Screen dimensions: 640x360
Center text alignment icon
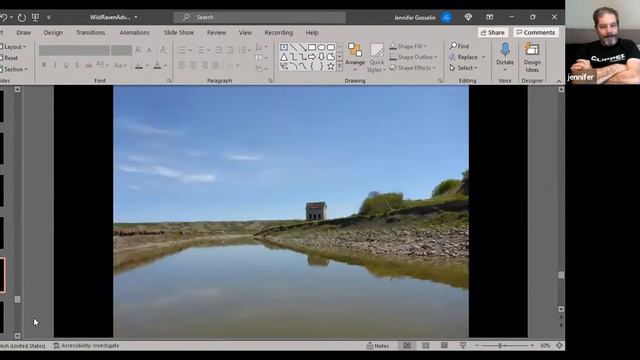(x=193, y=65)
